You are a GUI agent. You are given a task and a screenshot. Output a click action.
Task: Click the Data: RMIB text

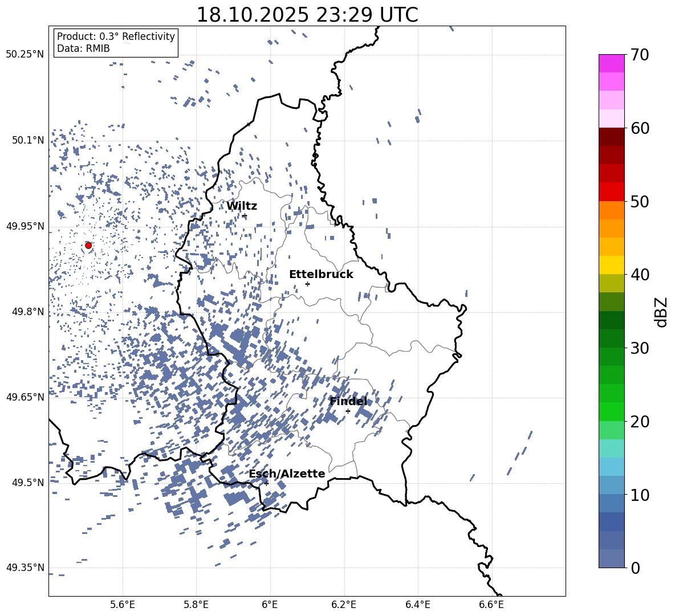point(83,48)
